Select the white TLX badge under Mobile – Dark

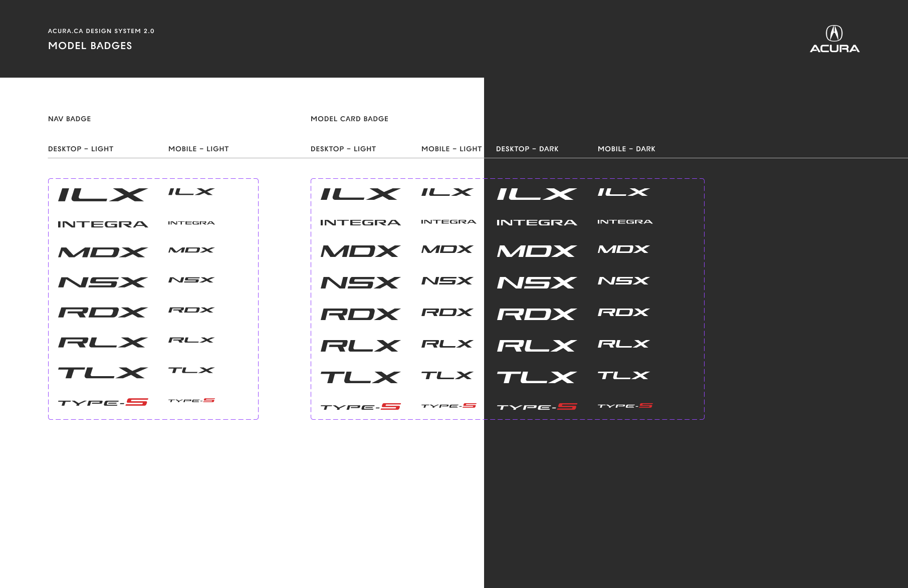[x=624, y=376]
